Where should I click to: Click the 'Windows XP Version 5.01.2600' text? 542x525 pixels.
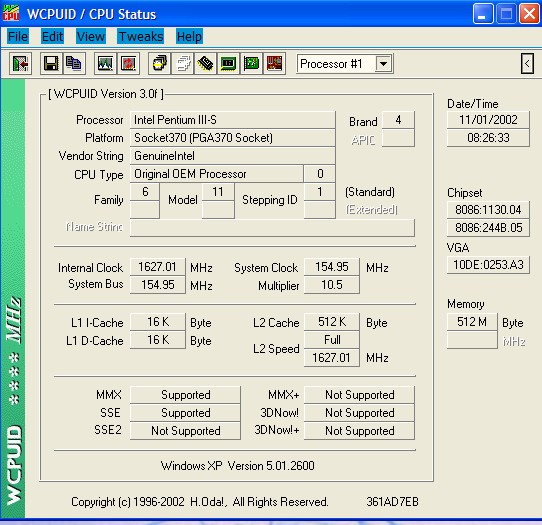[238, 466]
